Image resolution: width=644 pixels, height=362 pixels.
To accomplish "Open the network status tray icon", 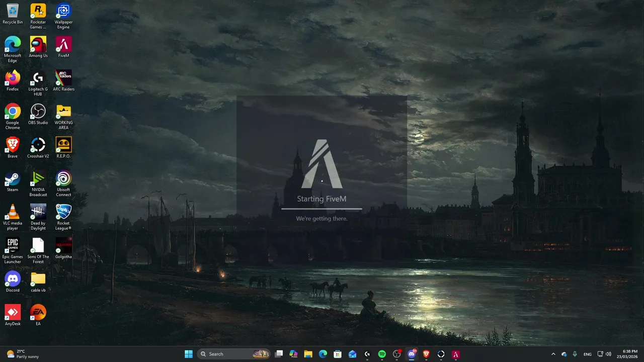I will tap(600, 354).
